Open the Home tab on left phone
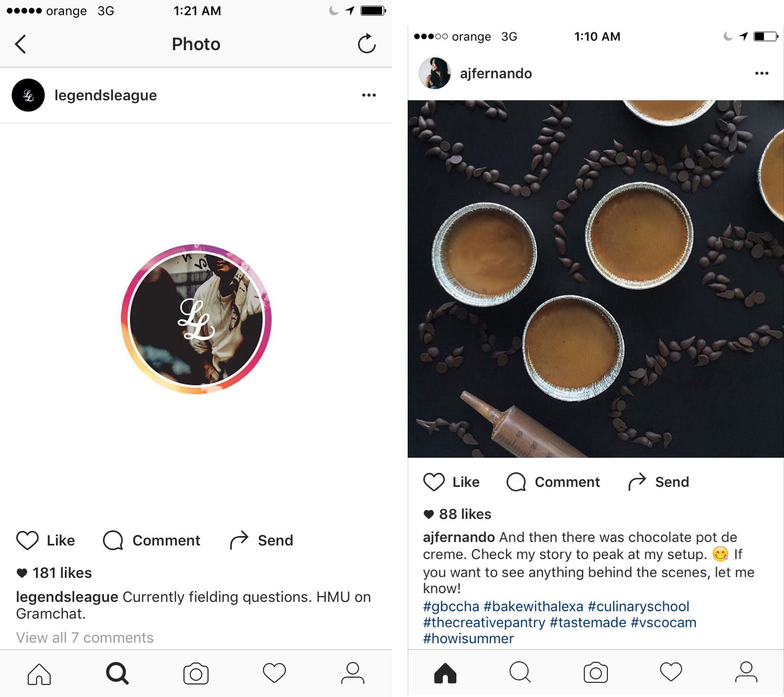This screenshot has width=784, height=697. pos(39,673)
